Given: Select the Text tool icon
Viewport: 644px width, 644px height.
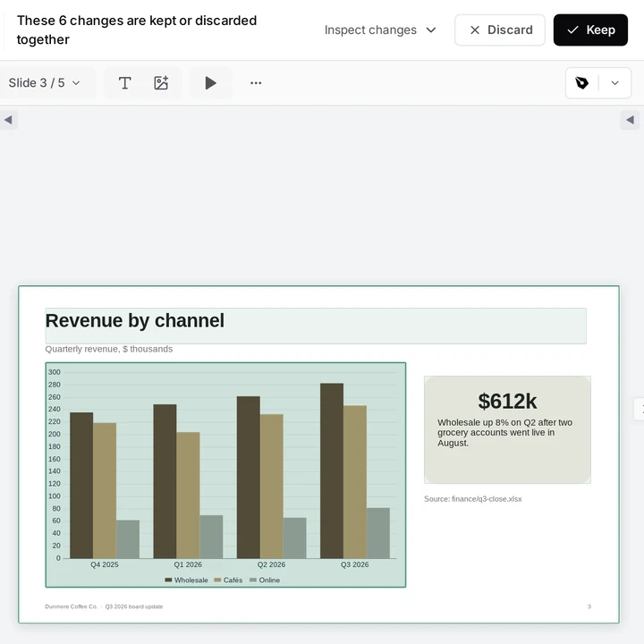Looking at the screenshot, I should pyautogui.click(x=125, y=83).
